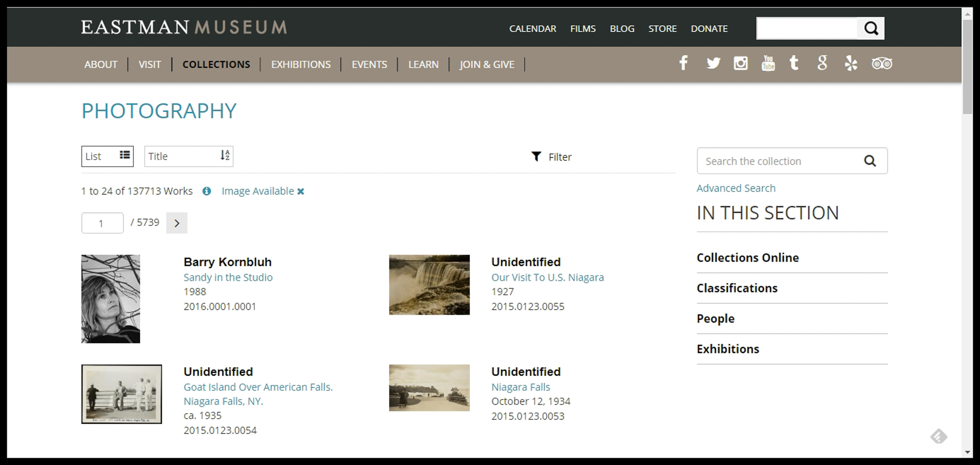
Task: Open the Niagara waterfall thumbnail
Action: pyautogui.click(x=429, y=285)
